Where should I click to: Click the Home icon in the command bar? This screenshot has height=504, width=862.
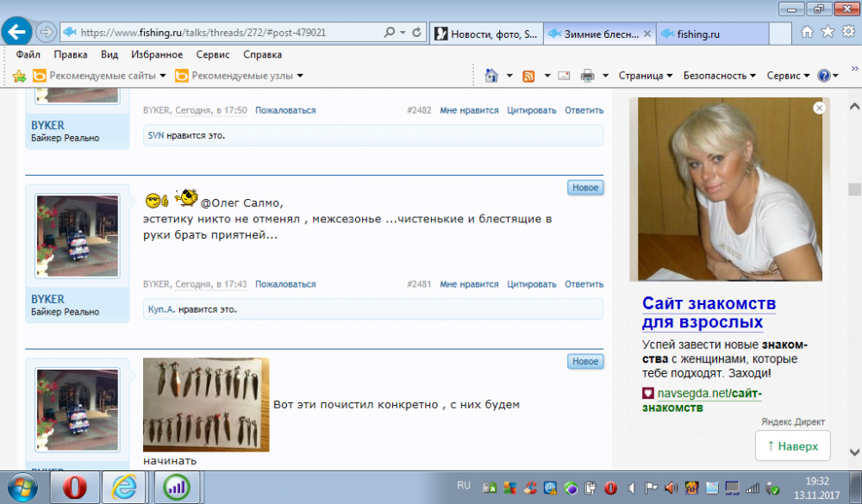tap(490, 76)
